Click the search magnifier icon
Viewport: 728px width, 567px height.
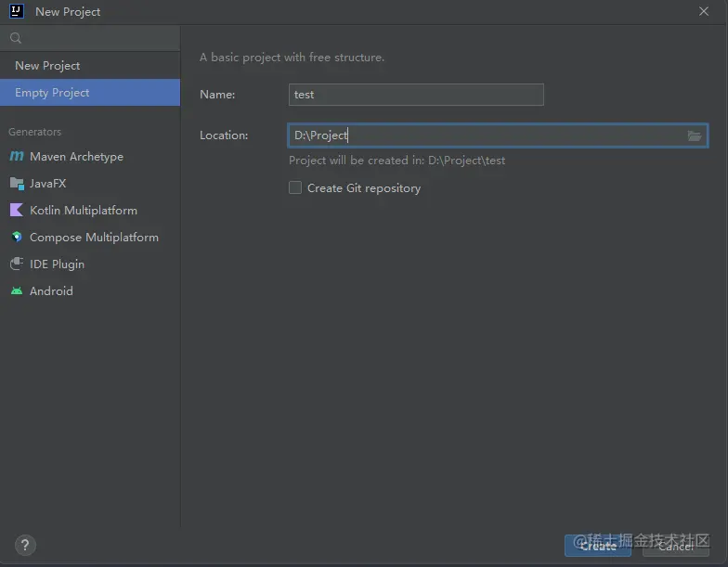click(x=15, y=38)
